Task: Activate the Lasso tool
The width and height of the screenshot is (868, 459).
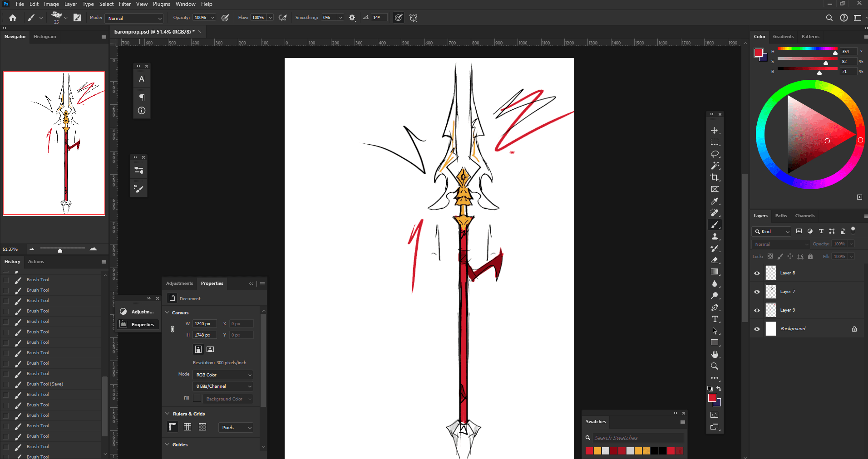Action: click(715, 154)
